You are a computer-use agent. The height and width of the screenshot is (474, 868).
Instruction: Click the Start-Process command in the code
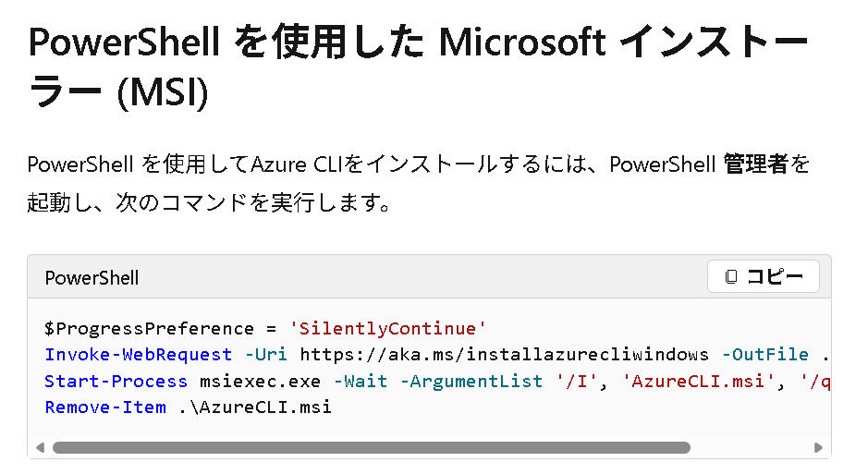pyautogui.click(x=116, y=382)
